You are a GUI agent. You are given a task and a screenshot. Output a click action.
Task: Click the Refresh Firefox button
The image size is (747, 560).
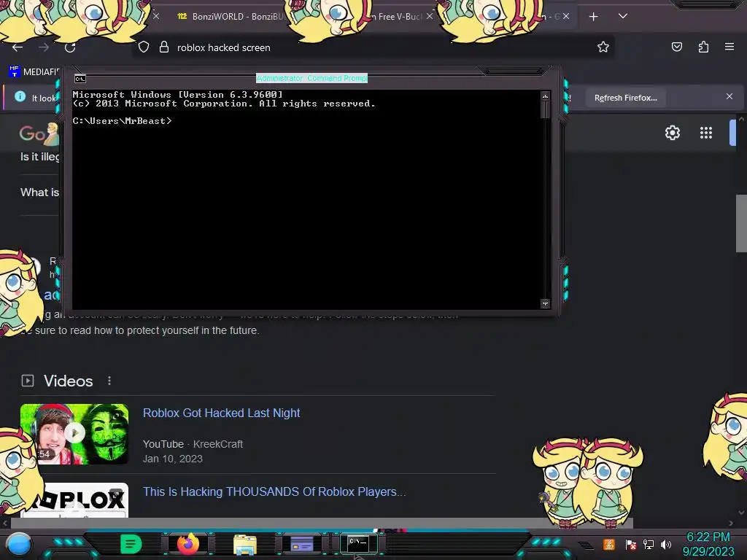[x=625, y=98]
